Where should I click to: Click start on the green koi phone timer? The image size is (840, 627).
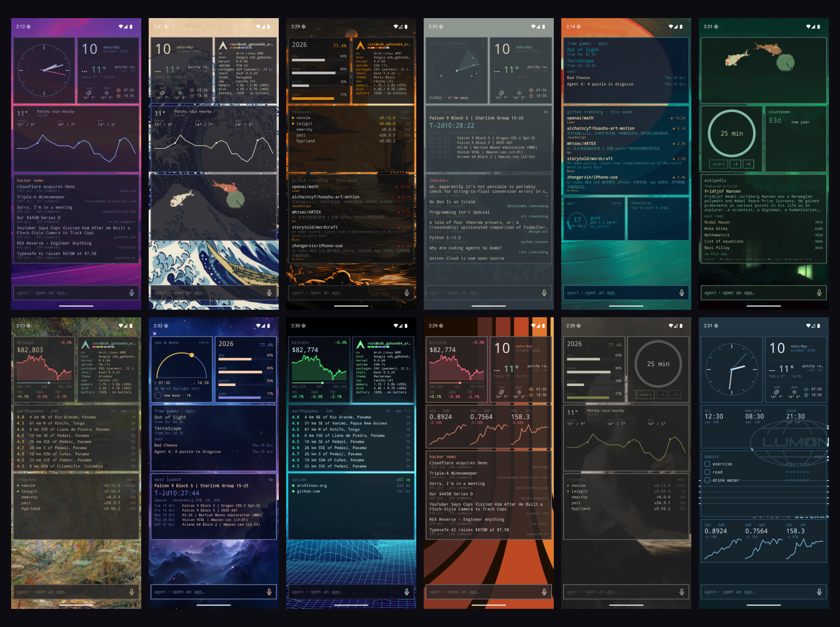click(x=719, y=164)
